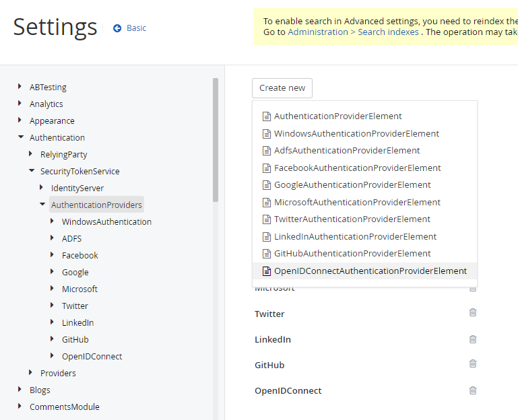Click AuthenticationProviderElement document icon

pos(266,116)
